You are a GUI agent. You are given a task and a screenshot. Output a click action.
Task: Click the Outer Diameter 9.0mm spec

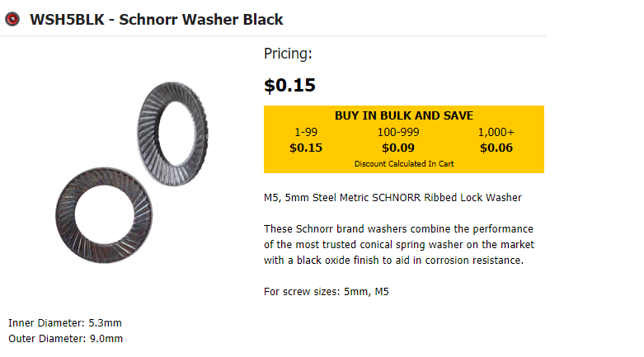click(65, 339)
